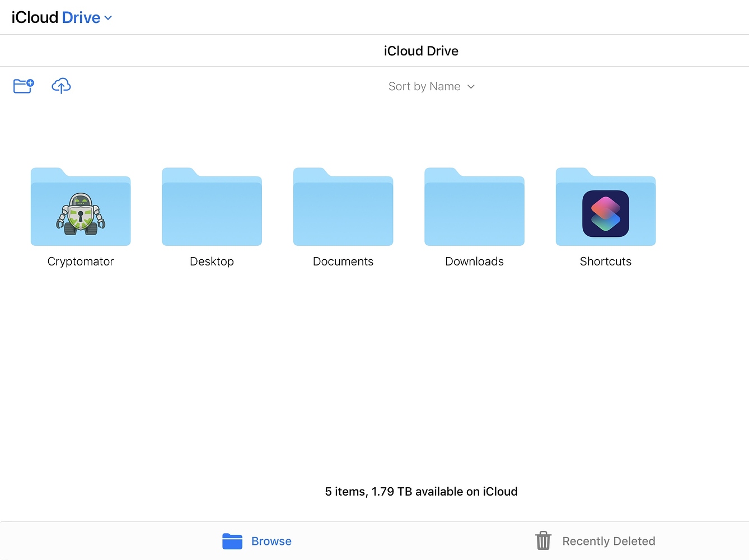The width and height of the screenshot is (749, 560).
Task: Open the Cryptomator folder
Action: tap(81, 207)
